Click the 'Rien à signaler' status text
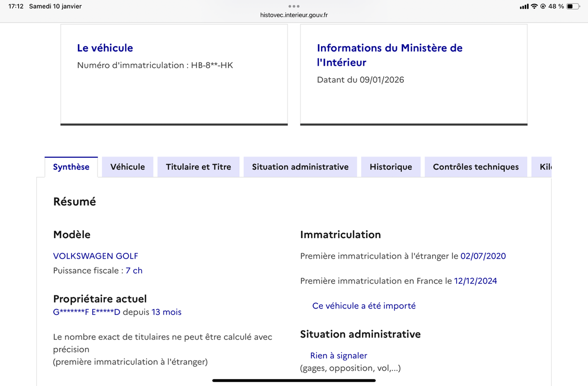The image size is (588, 386). [x=339, y=356]
